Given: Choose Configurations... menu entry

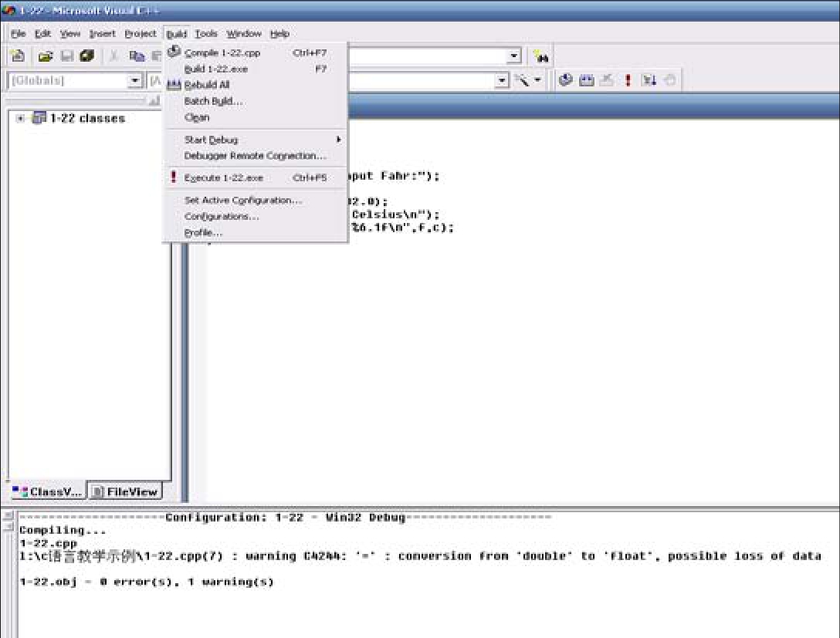Looking at the screenshot, I should 256,216.
